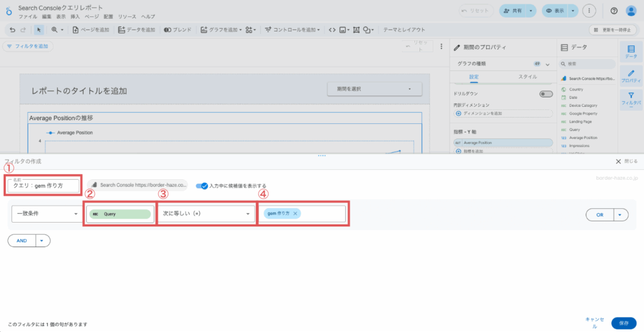This screenshot has width=644, height=332.
Task: Click データを追加 in the toolbar
Action: point(136,30)
